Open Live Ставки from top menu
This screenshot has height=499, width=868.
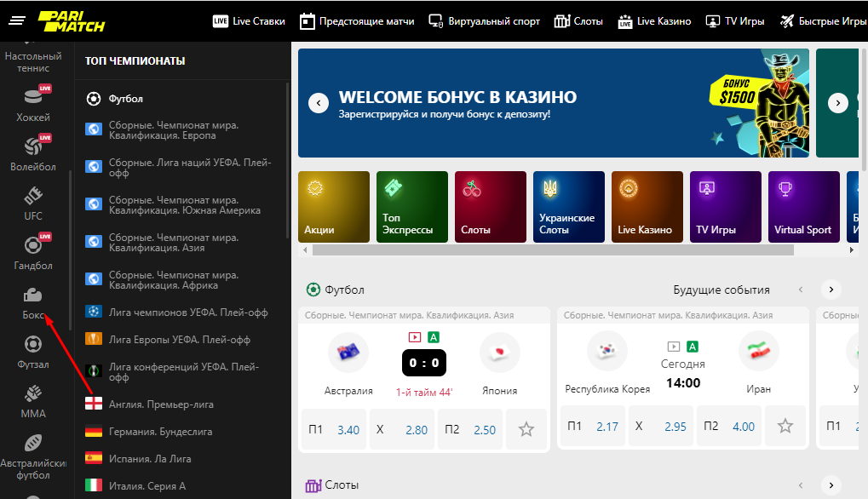point(249,21)
